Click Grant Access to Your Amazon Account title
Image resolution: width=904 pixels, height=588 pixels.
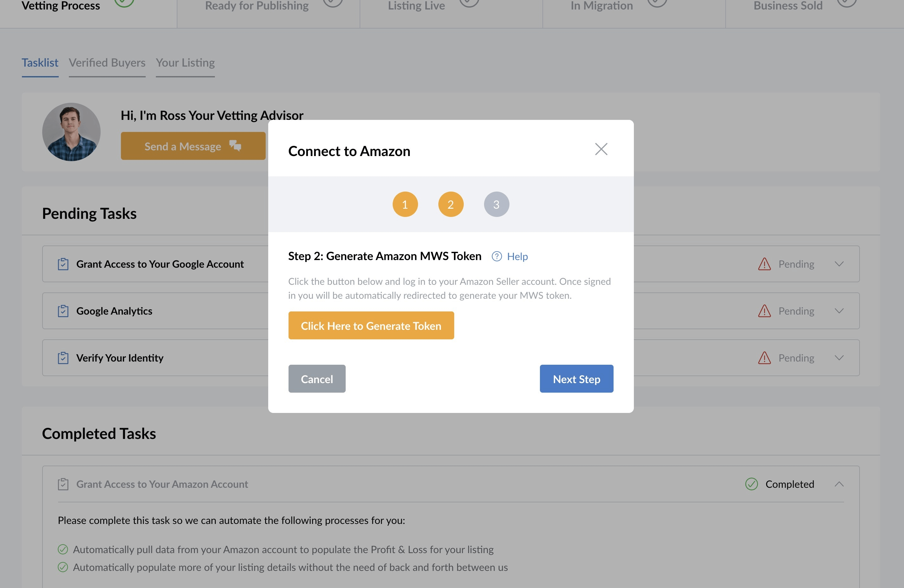[162, 484]
